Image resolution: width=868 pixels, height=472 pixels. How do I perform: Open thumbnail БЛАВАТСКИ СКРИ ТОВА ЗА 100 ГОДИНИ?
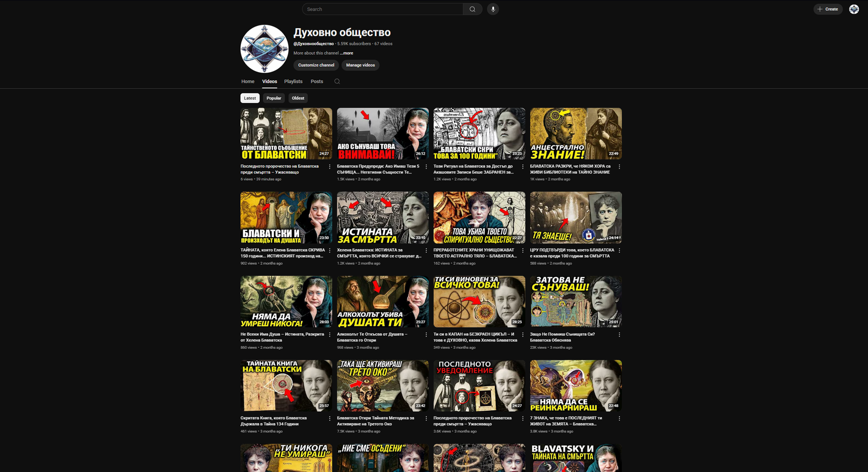tap(480, 133)
